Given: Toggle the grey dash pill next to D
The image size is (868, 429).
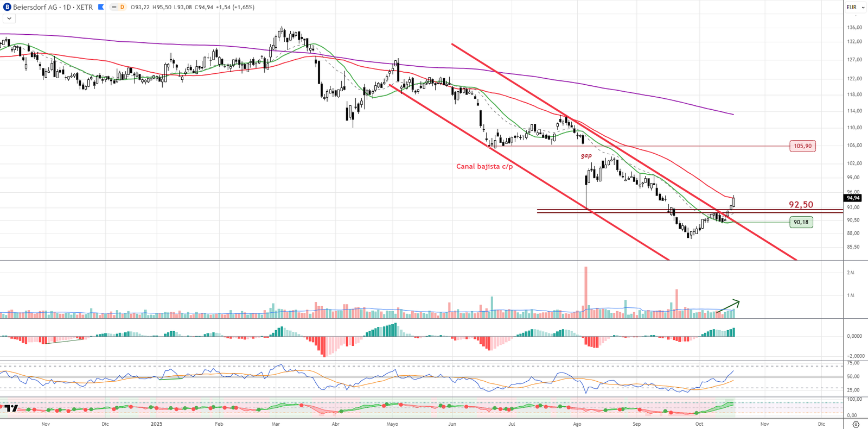Looking at the screenshot, I should (114, 7).
